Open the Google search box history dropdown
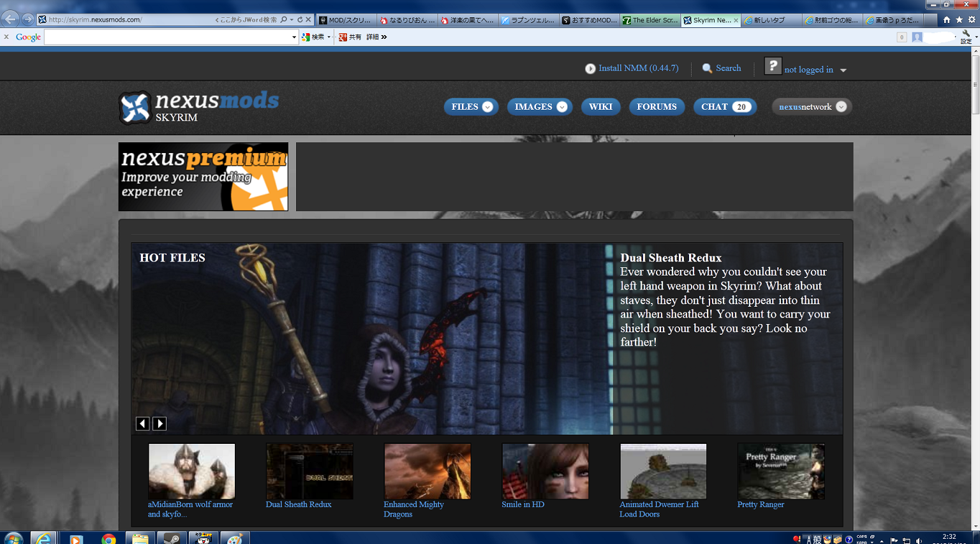Screen dimensions: 980x544 coord(294,37)
